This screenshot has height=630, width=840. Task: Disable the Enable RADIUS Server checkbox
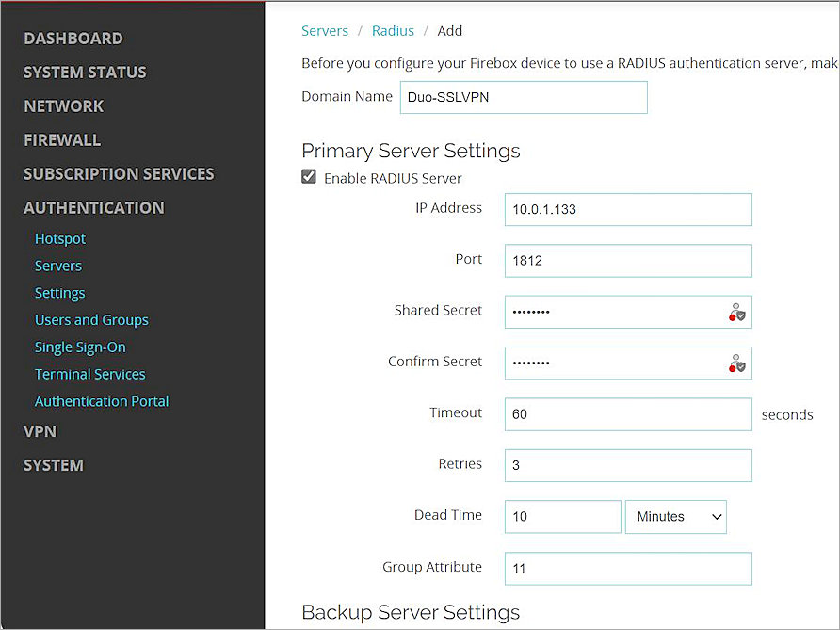(x=309, y=177)
